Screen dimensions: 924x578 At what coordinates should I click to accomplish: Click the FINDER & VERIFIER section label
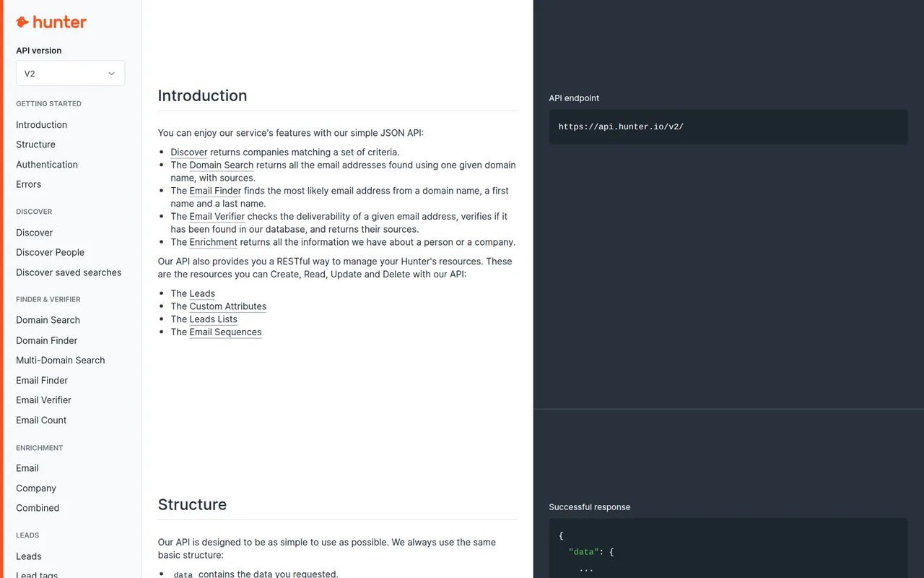pyautogui.click(x=48, y=299)
